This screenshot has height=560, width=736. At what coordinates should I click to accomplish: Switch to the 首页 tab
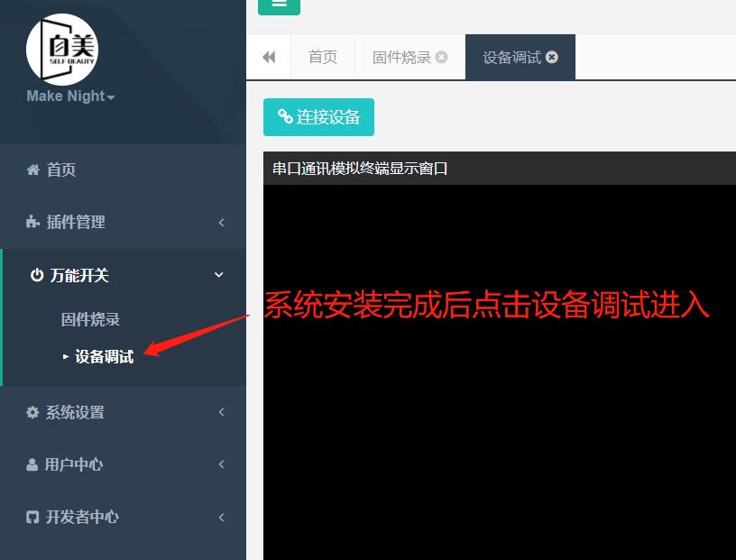(323, 58)
